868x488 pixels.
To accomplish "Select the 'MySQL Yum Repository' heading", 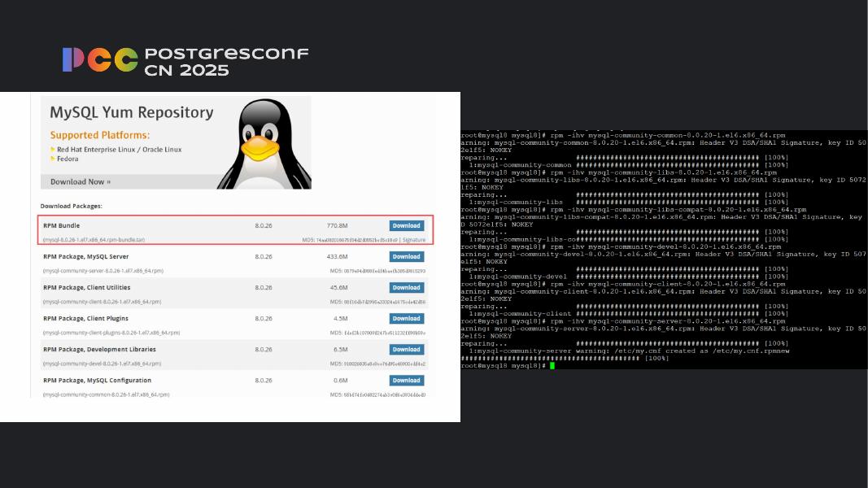I will (132, 112).
